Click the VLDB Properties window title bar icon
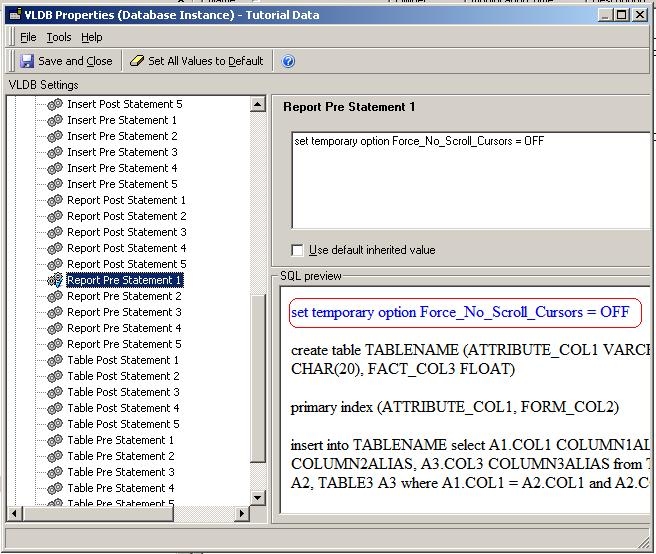 15,15
